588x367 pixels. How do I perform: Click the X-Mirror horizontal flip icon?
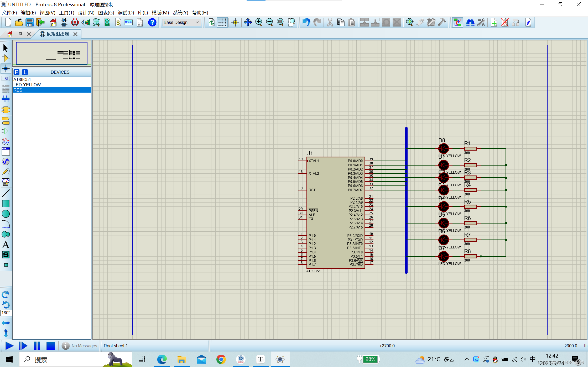click(6, 323)
